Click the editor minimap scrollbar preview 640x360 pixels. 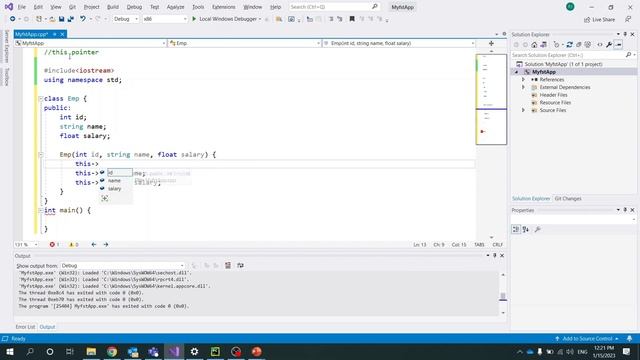pyautogui.click(x=491, y=99)
